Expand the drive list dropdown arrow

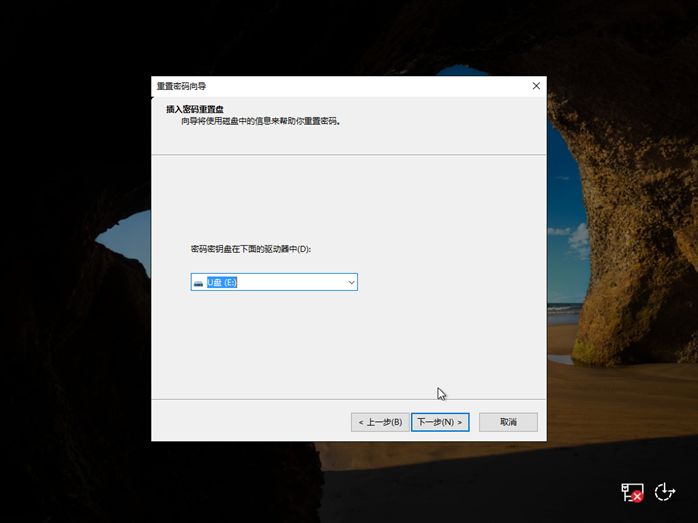351,283
